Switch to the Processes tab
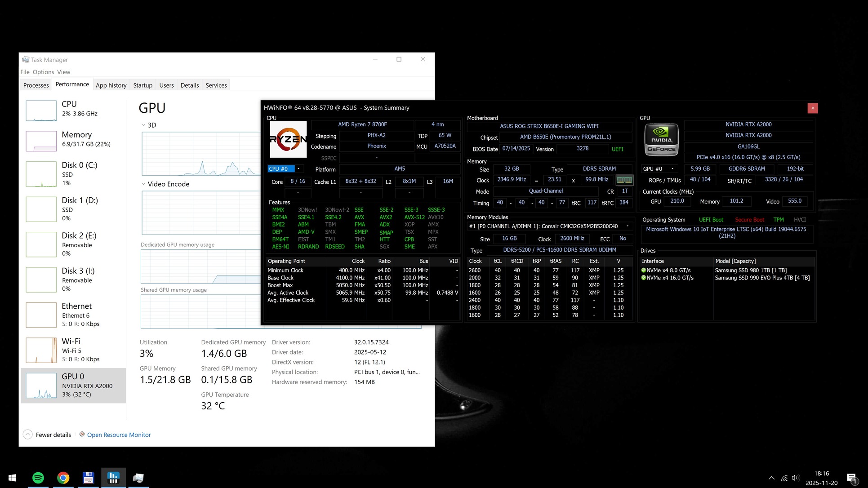The height and width of the screenshot is (488, 868). pyautogui.click(x=36, y=85)
